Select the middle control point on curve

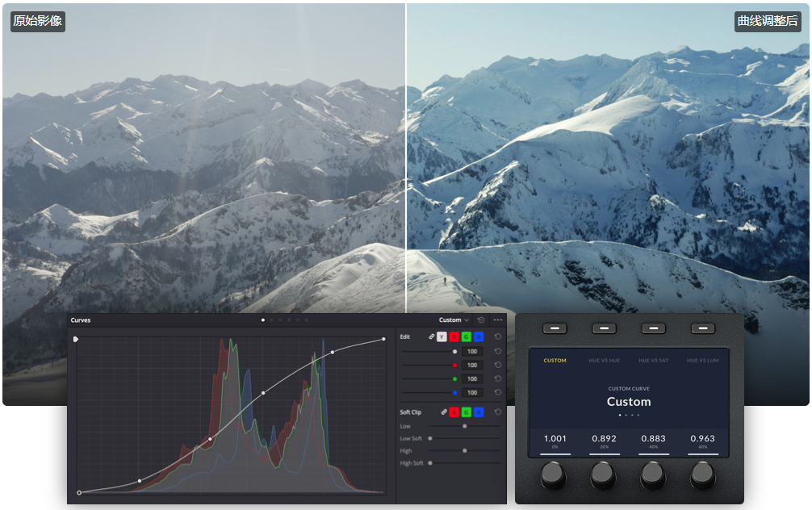pyautogui.click(x=263, y=393)
